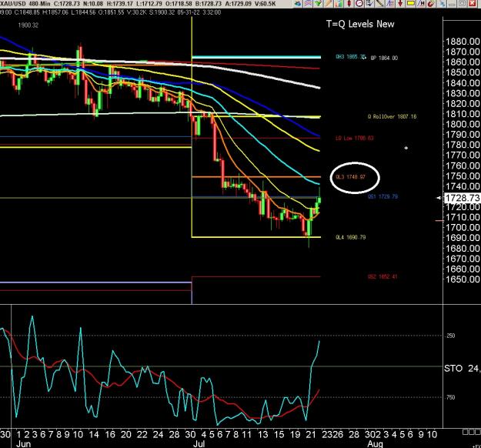Click the XAU/USD 480-Min symbol title
Screen dimensions: 481x448
(25, 4)
